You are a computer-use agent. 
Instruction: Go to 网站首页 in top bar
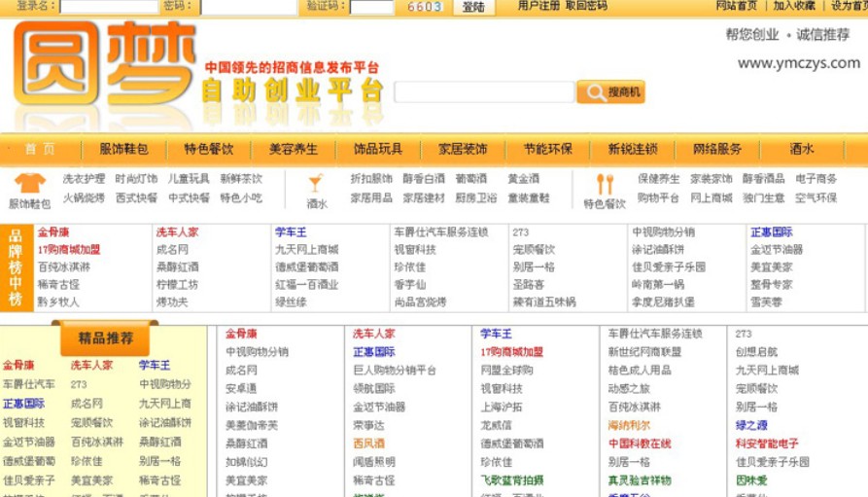(x=736, y=6)
